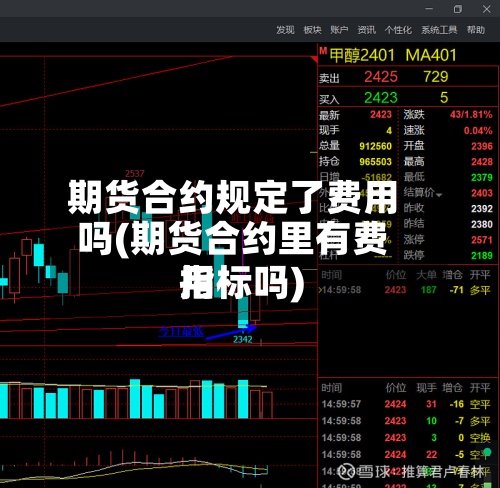
Task: Click the contract code MA401
Action: click(431, 55)
